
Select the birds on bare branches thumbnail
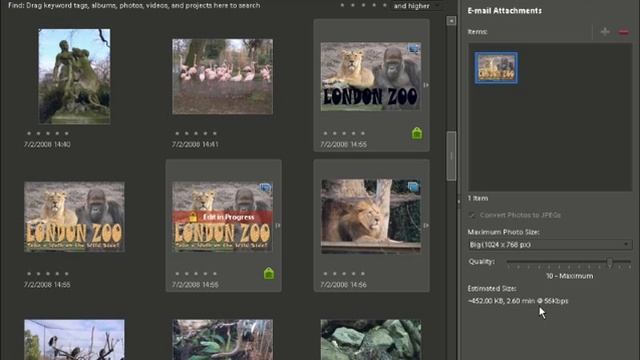(74, 340)
